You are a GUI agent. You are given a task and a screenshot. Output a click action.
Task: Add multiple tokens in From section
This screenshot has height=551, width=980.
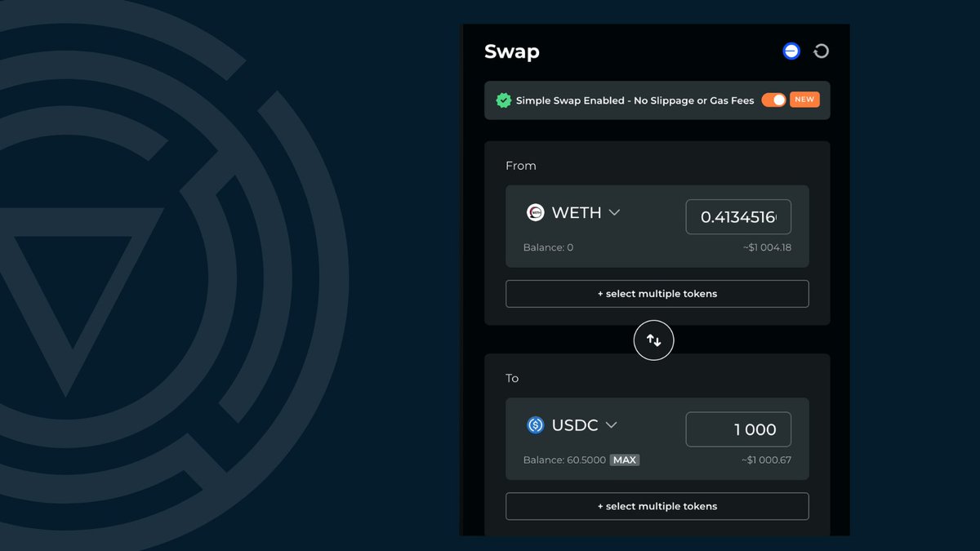point(657,294)
